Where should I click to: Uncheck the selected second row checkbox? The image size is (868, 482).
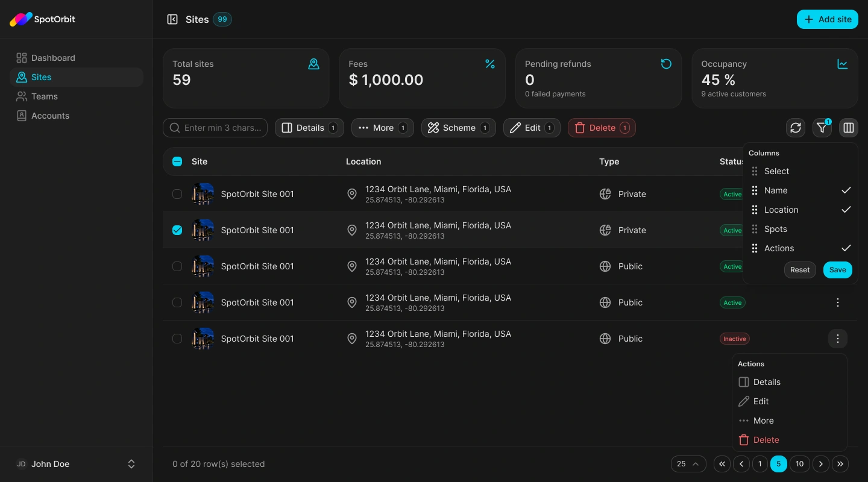tap(177, 230)
